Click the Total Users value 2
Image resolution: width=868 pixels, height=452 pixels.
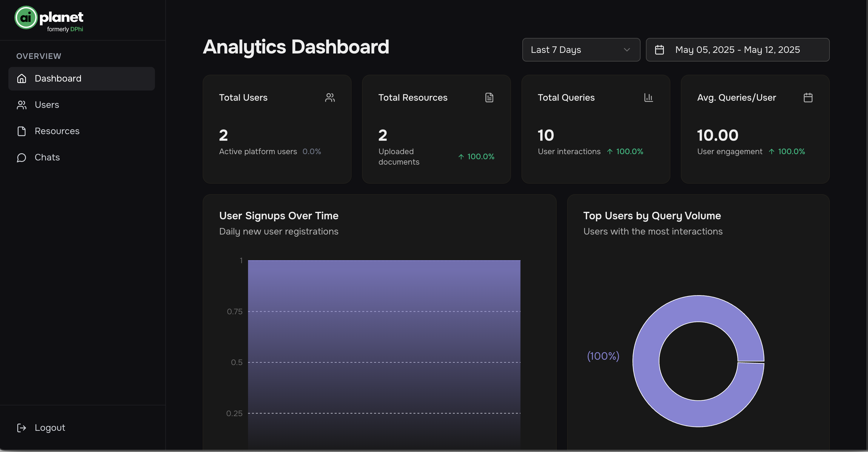tap(223, 135)
